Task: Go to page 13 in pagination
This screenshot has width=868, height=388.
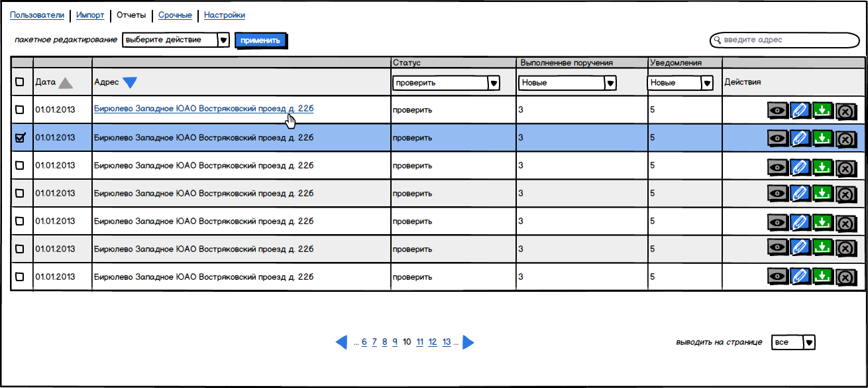Action: click(447, 342)
